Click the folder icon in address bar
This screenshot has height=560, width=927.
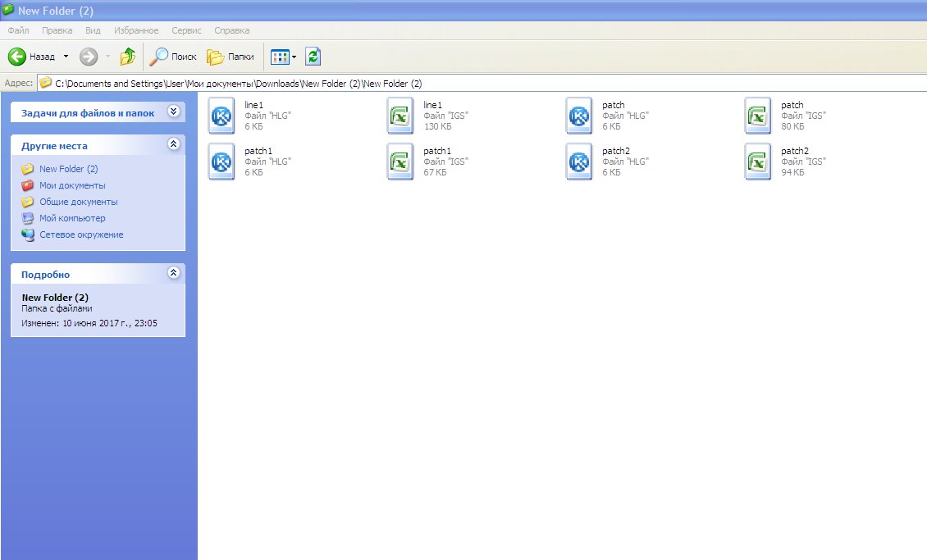click(x=45, y=83)
